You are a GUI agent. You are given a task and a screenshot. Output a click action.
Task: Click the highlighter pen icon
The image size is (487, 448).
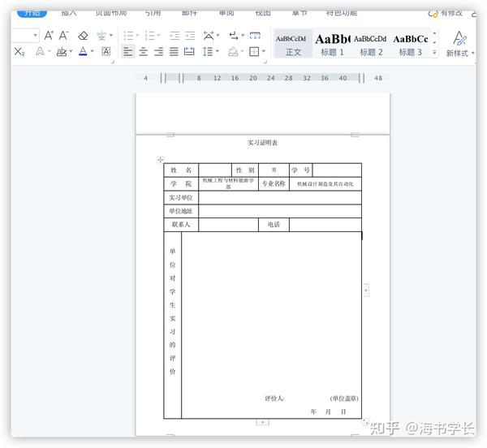pos(62,52)
